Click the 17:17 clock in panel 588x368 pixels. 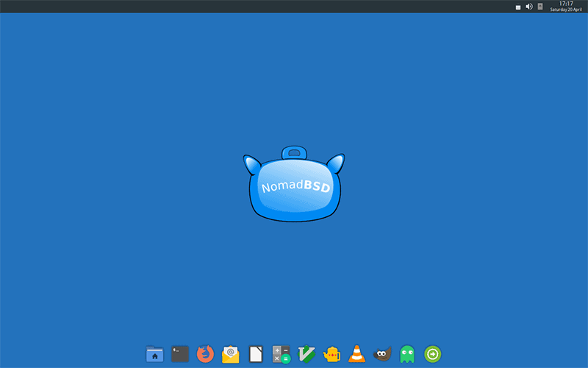coord(566,4)
